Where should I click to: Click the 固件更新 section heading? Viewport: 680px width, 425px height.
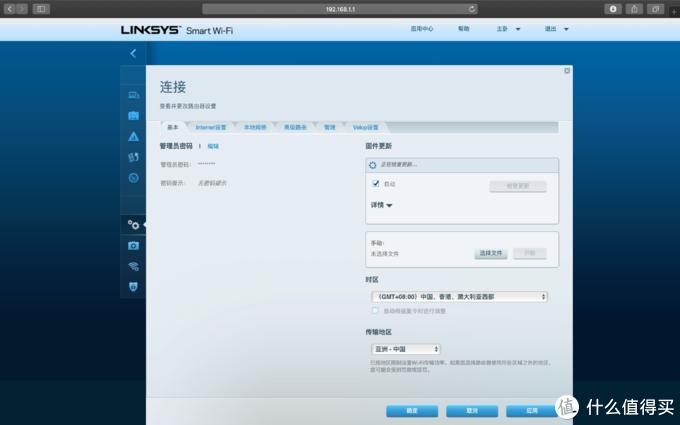pyautogui.click(x=379, y=146)
